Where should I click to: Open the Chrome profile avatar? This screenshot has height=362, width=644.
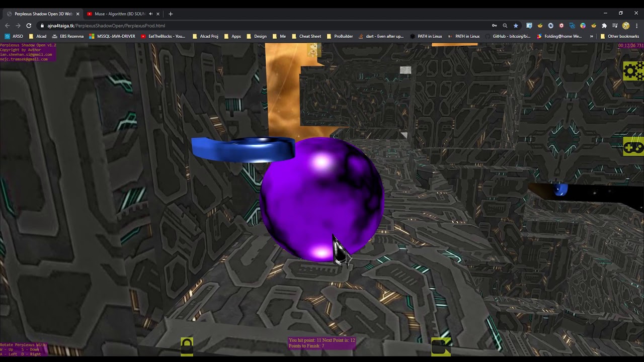pos(626,26)
